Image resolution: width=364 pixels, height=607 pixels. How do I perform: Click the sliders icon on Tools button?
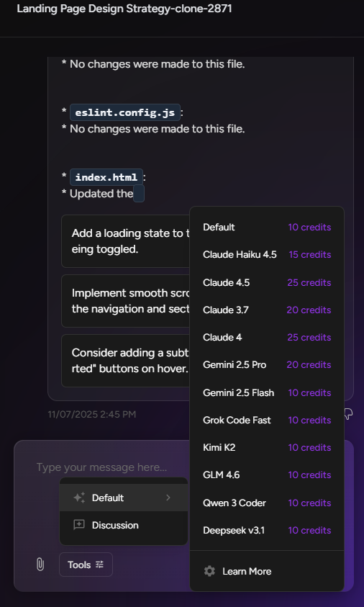[100, 565]
